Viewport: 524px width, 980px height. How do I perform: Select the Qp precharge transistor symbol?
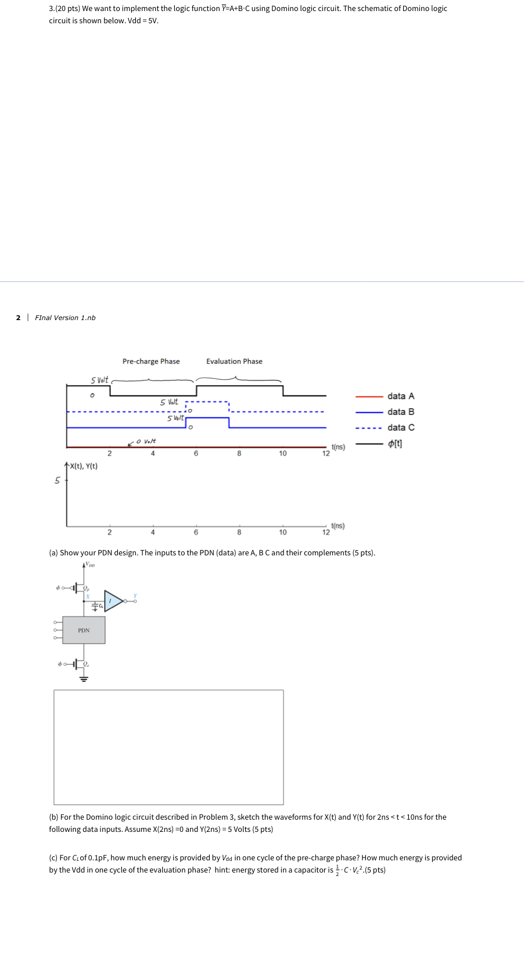pos(78,587)
